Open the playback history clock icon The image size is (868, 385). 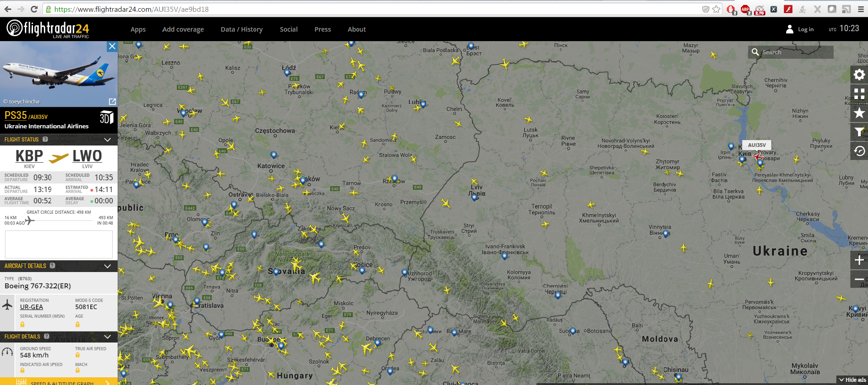tap(859, 151)
